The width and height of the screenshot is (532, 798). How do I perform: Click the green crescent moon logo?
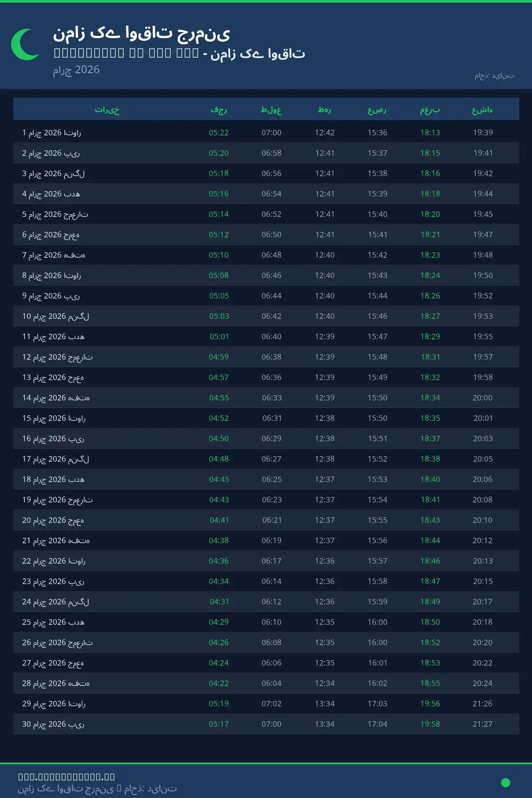click(x=25, y=44)
